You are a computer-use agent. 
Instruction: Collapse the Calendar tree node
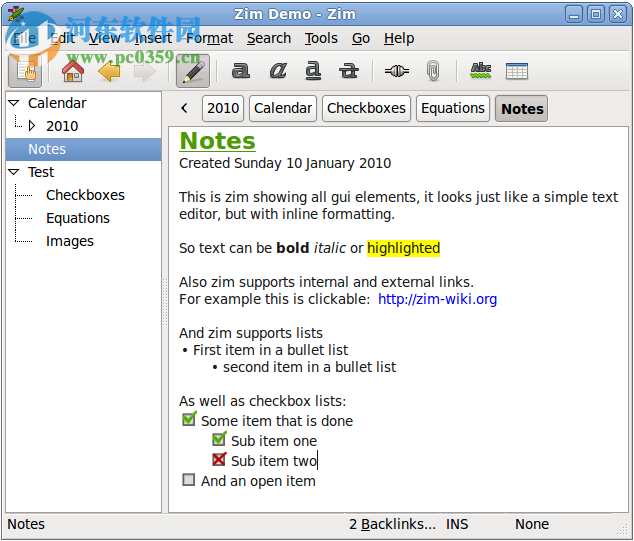tap(14, 103)
